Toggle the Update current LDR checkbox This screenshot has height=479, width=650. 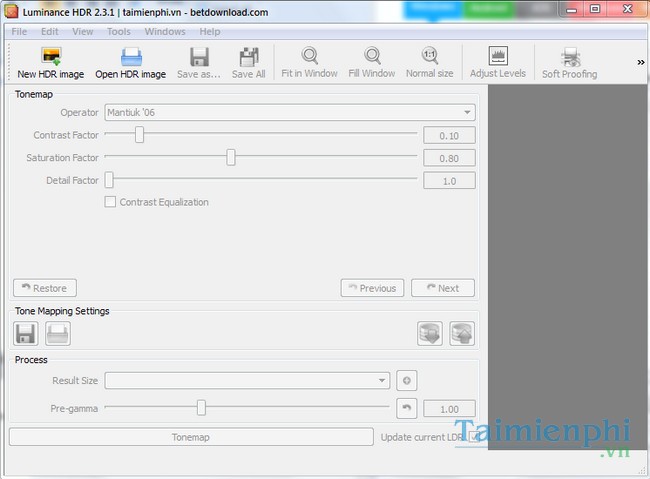(473, 437)
